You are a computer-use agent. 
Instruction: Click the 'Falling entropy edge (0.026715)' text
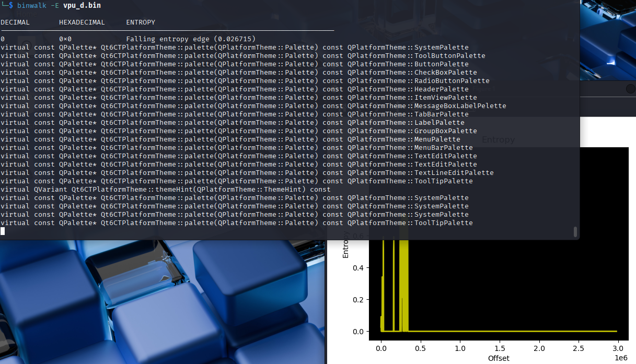point(191,39)
